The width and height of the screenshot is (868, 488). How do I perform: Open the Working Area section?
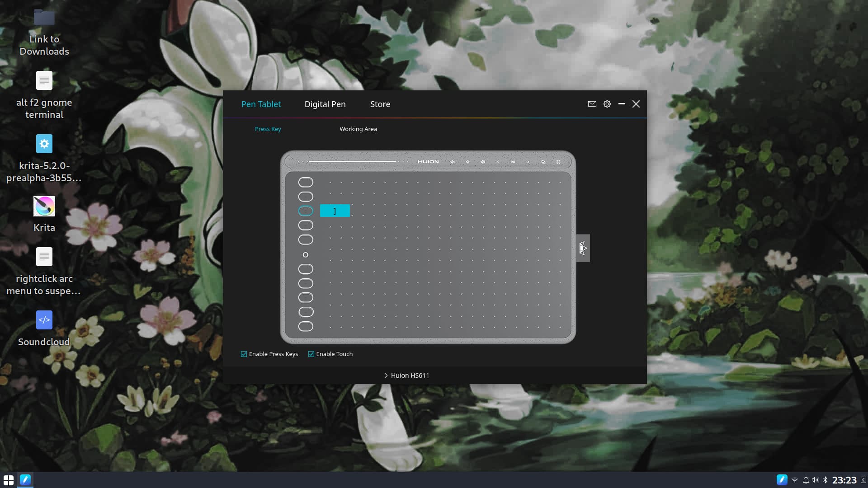click(x=358, y=129)
